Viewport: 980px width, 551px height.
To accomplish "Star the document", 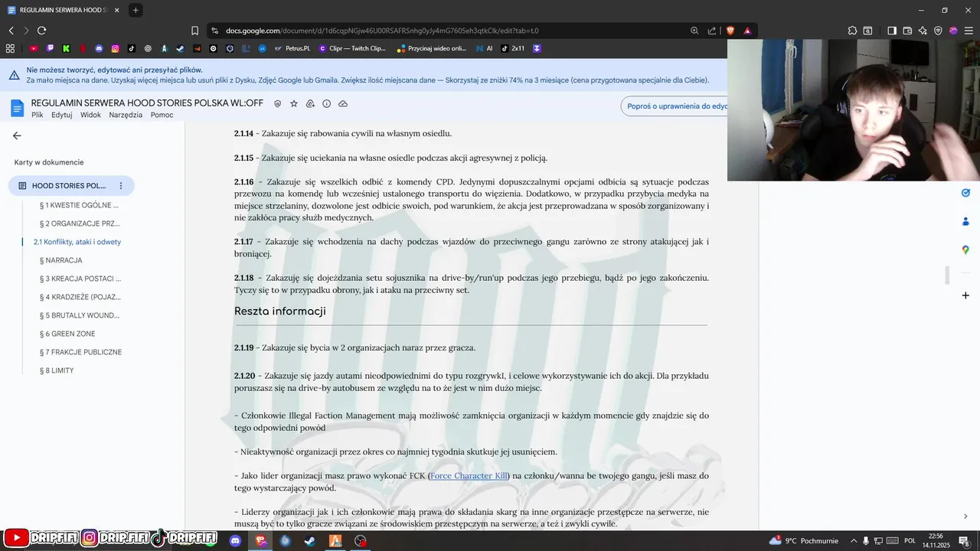I will click(294, 103).
